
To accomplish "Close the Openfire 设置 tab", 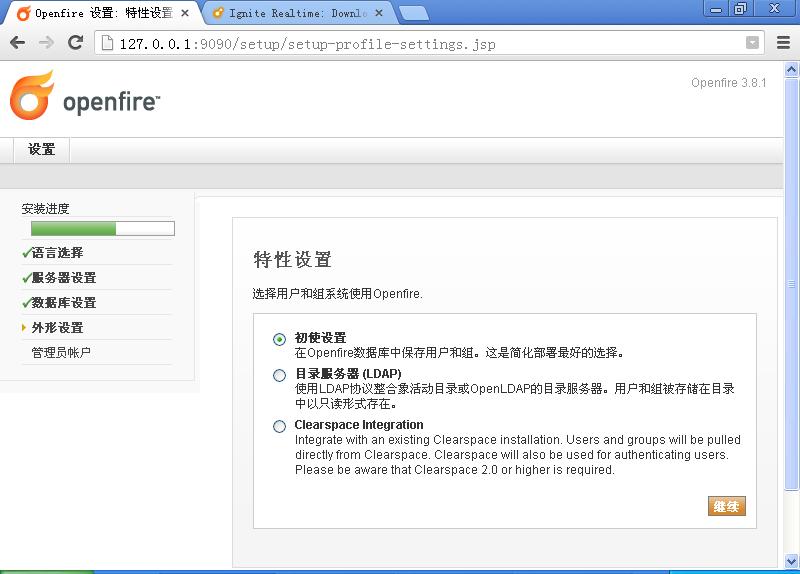I will point(185,13).
